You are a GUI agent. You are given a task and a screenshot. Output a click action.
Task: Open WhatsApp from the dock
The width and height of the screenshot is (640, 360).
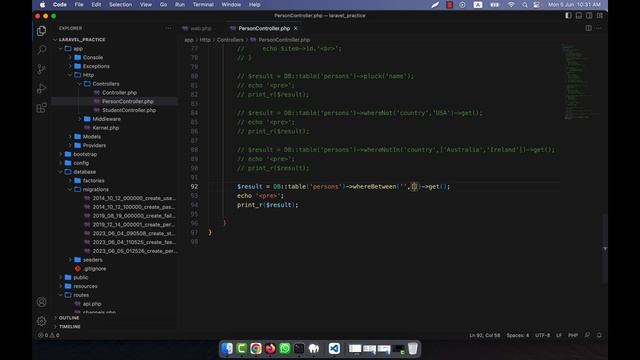coord(284,349)
